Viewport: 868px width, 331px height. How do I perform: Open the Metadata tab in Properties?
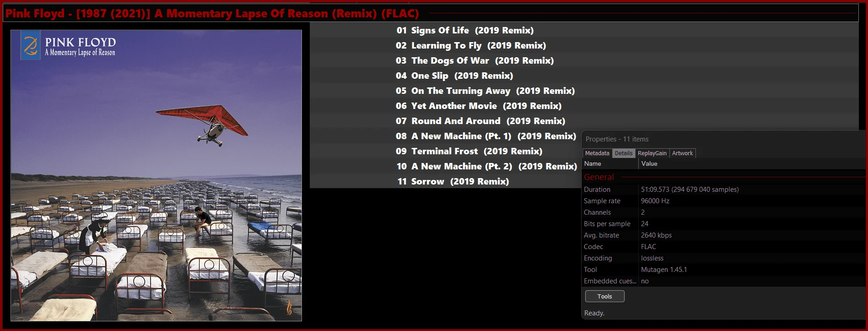coord(597,153)
